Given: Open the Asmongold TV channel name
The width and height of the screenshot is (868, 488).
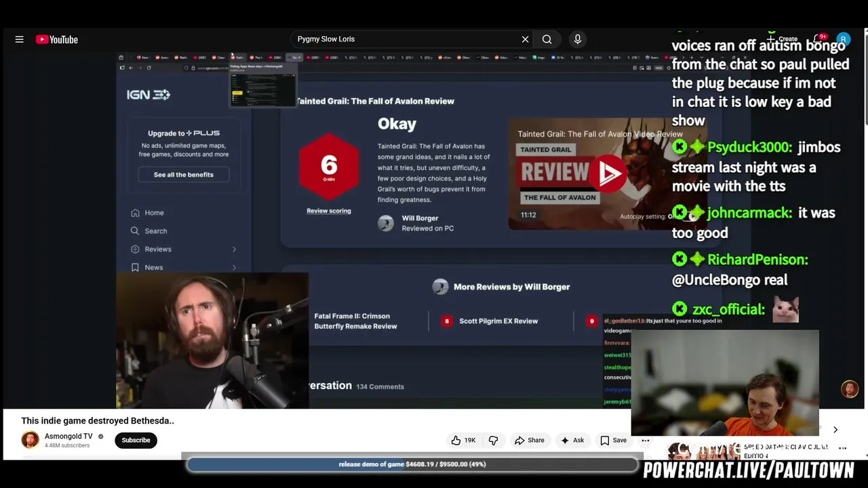Looking at the screenshot, I should (x=68, y=436).
